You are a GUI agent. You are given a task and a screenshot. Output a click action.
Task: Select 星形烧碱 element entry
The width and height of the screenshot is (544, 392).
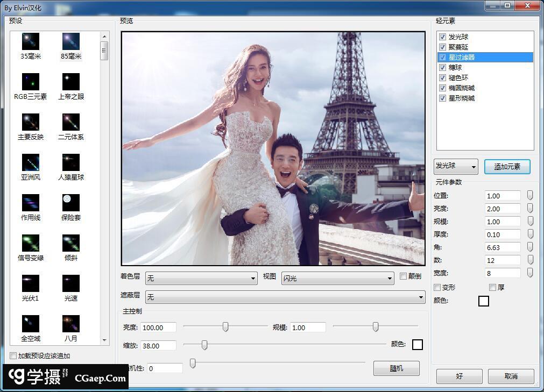coord(462,98)
